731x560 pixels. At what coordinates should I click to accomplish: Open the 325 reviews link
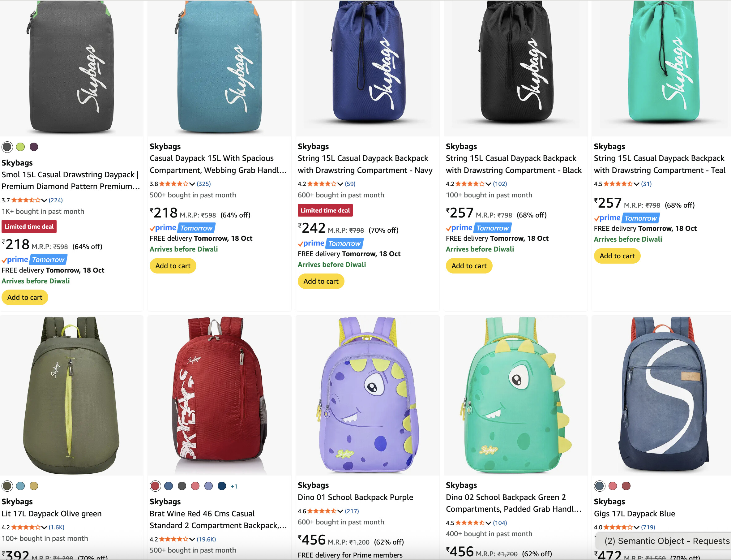[203, 184]
